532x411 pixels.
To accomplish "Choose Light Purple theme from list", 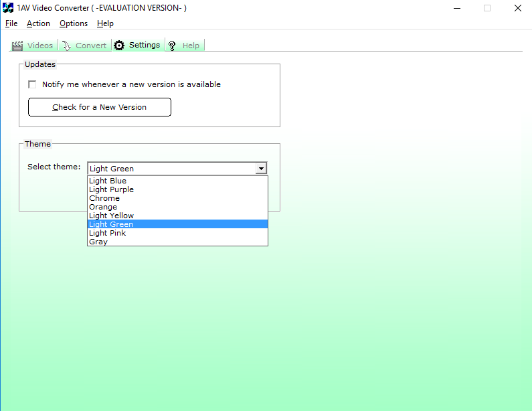I will (x=177, y=189).
